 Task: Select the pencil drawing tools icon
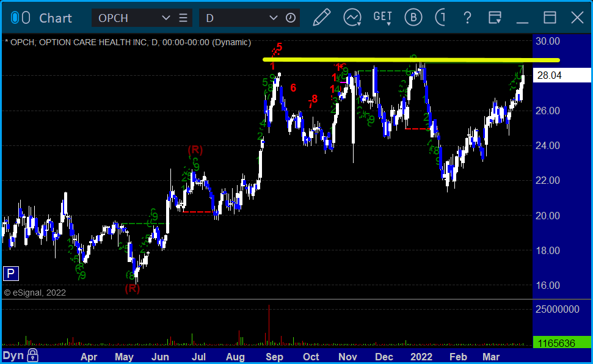322,17
